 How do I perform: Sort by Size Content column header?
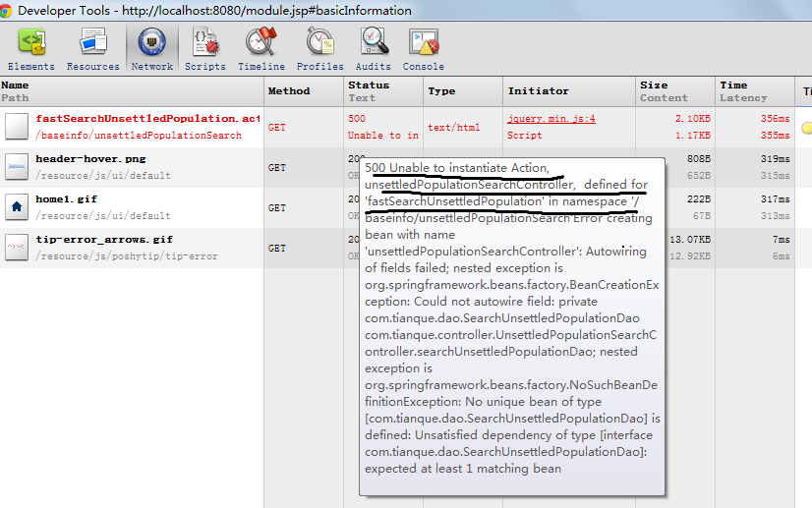(x=675, y=91)
